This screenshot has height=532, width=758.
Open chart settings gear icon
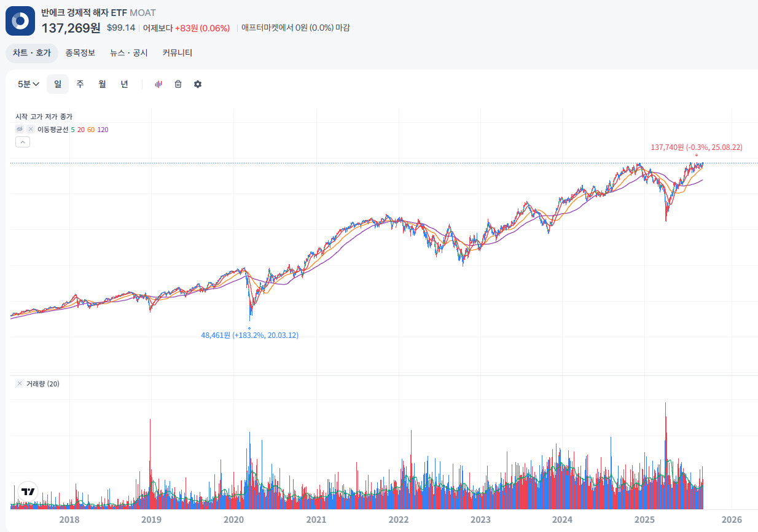tap(198, 84)
